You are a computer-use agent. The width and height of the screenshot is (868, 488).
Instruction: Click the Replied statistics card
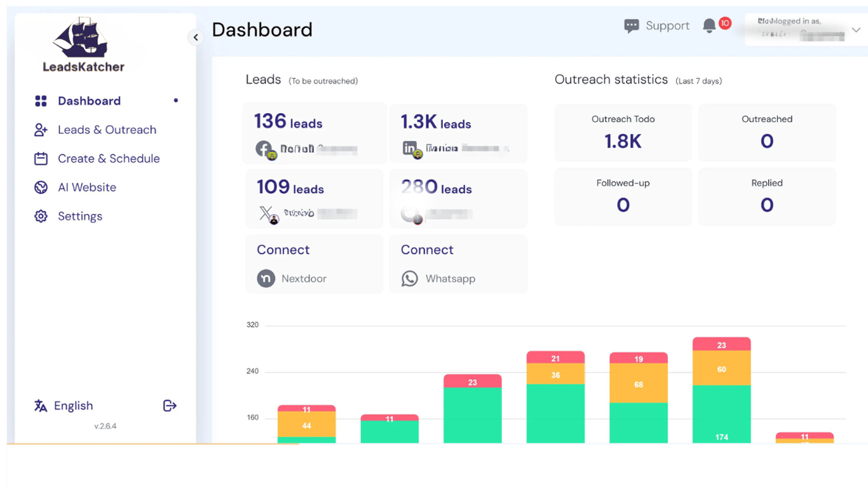(x=767, y=196)
